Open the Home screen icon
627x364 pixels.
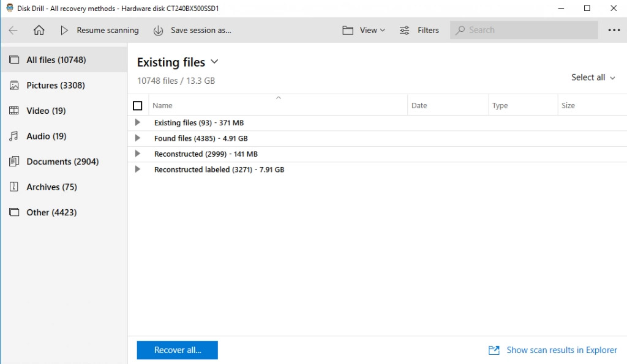tap(39, 31)
